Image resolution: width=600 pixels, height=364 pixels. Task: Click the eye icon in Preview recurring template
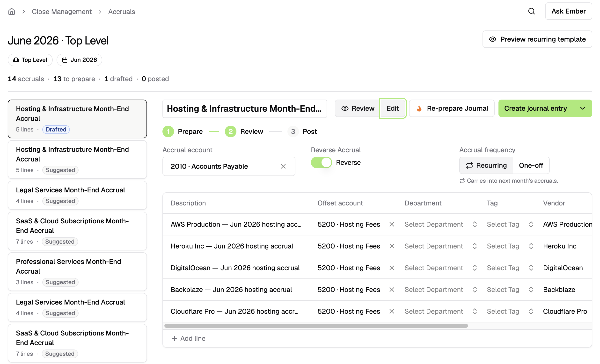pos(493,39)
